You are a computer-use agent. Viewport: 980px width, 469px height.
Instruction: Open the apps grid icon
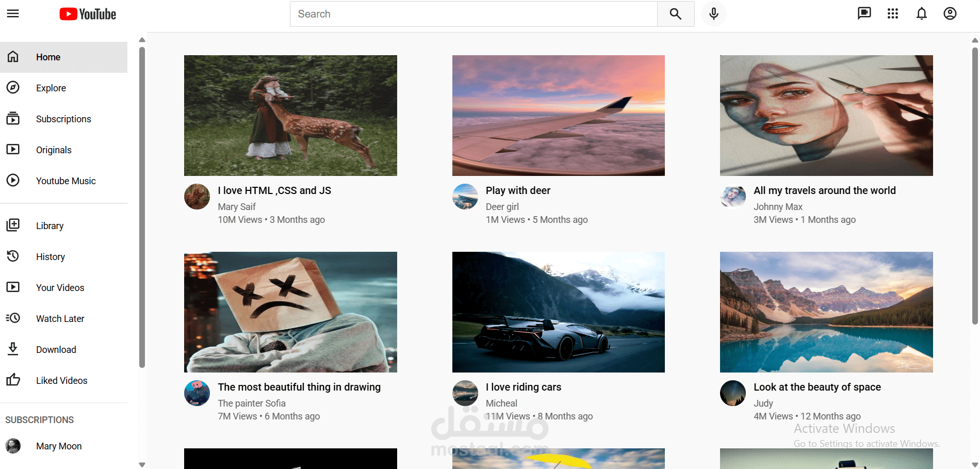coord(893,14)
